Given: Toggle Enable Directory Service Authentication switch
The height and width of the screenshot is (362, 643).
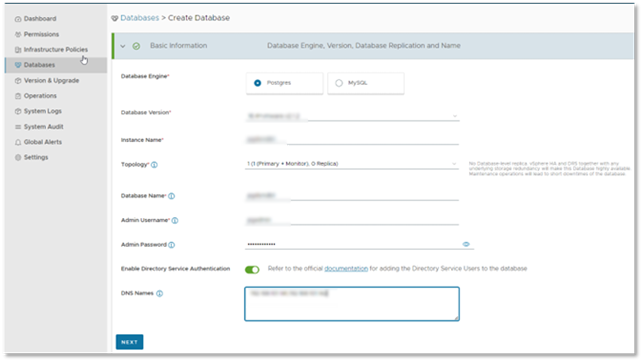Looking at the screenshot, I should tap(252, 269).
